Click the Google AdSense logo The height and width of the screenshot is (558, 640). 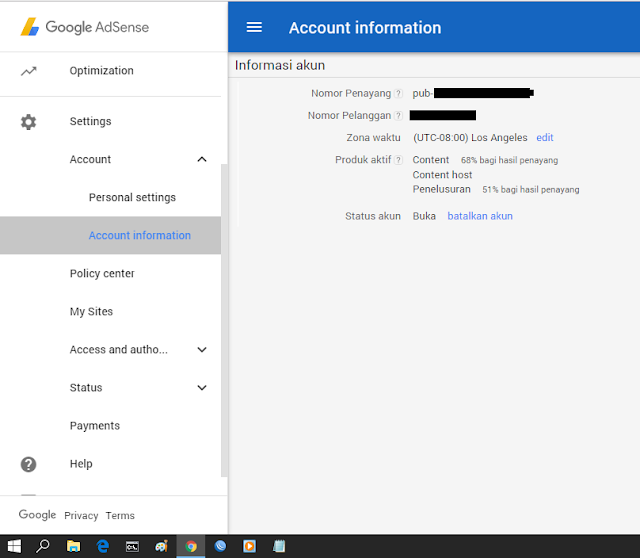(x=85, y=27)
